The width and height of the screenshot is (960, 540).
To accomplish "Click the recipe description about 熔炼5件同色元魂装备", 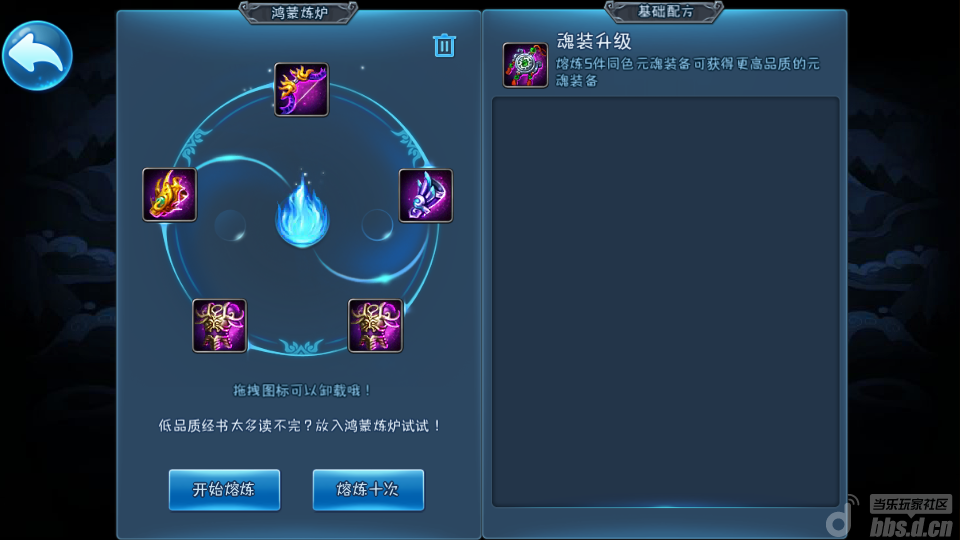I will click(x=688, y=72).
